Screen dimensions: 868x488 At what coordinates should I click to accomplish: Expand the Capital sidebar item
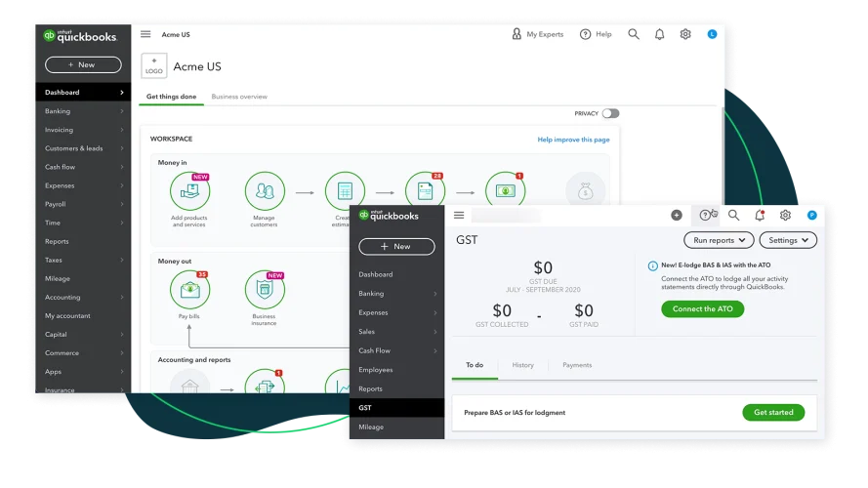tap(83, 335)
